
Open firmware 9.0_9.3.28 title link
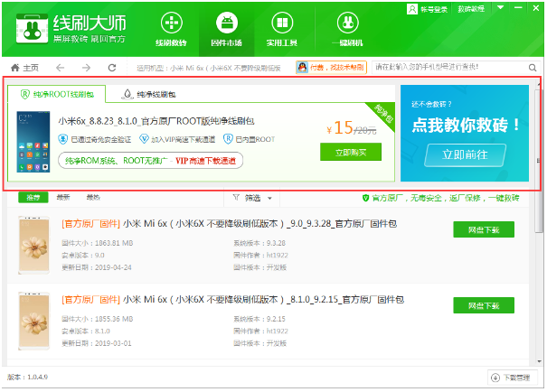[229, 224]
